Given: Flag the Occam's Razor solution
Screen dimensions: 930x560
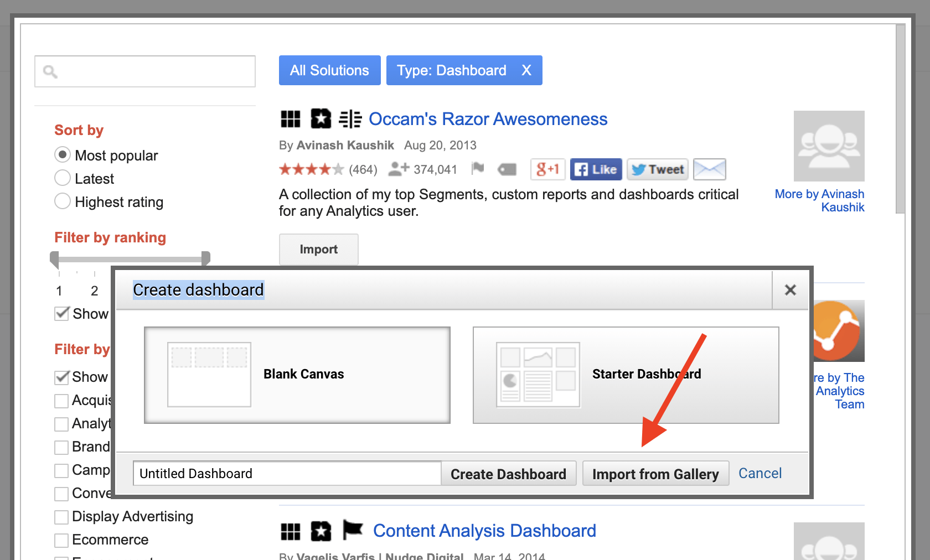Looking at the screenshot, I should click(478, 168).
